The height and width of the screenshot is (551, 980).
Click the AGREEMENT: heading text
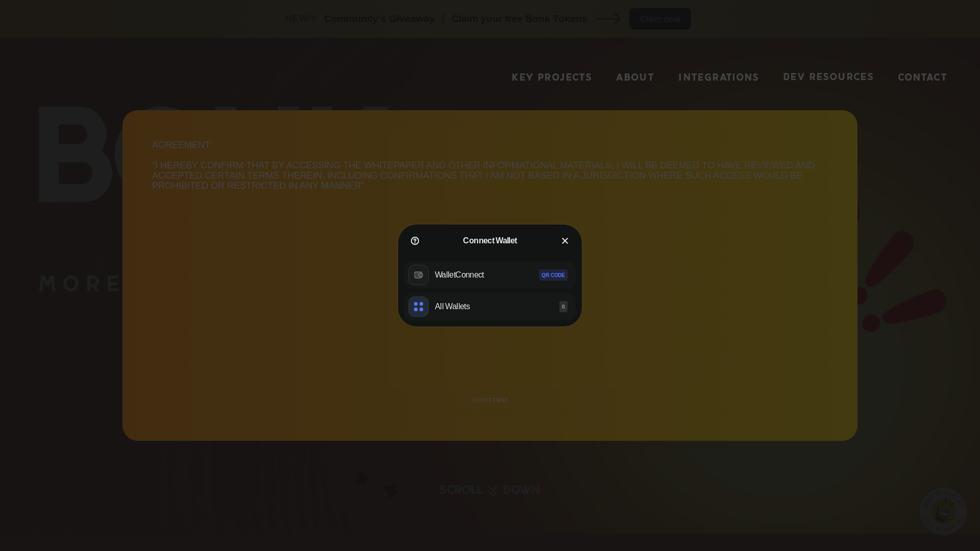click(182, 145)
